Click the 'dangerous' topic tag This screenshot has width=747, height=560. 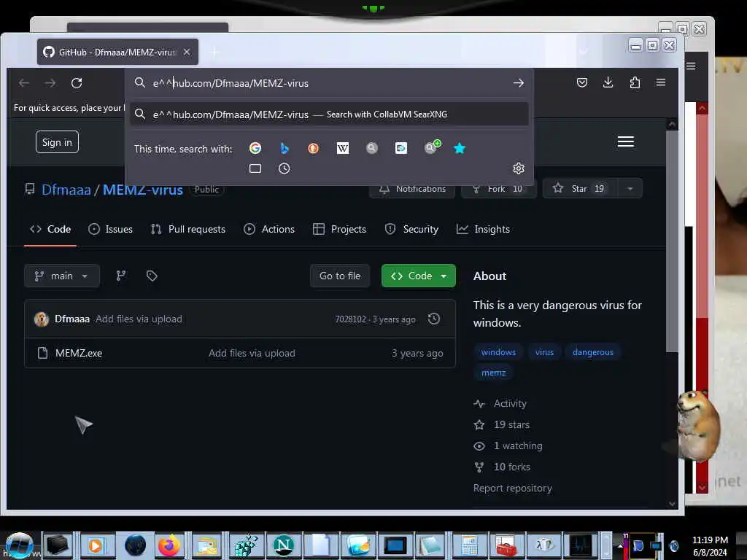592,352
